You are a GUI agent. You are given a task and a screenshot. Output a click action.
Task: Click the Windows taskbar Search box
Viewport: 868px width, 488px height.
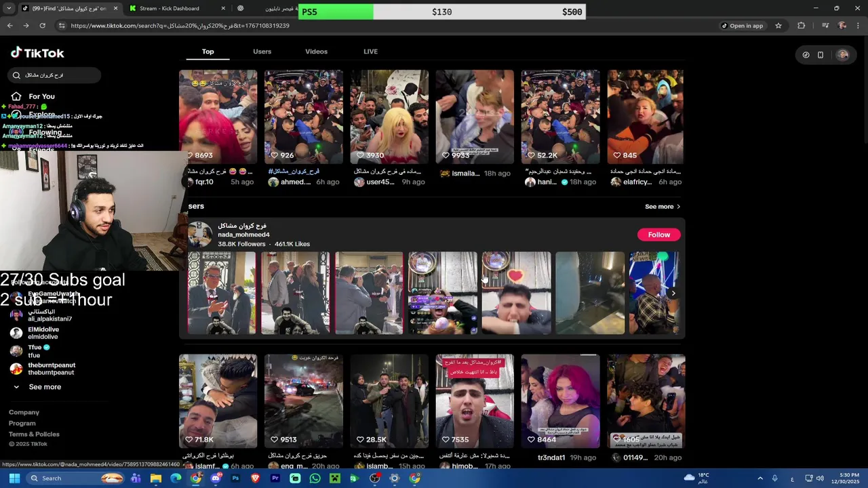76,479
